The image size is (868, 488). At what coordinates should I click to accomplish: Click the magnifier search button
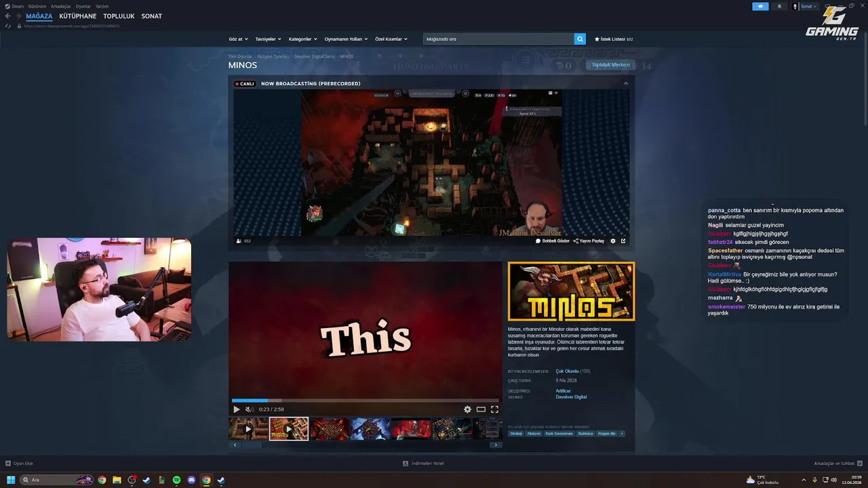tap(580, 39)
